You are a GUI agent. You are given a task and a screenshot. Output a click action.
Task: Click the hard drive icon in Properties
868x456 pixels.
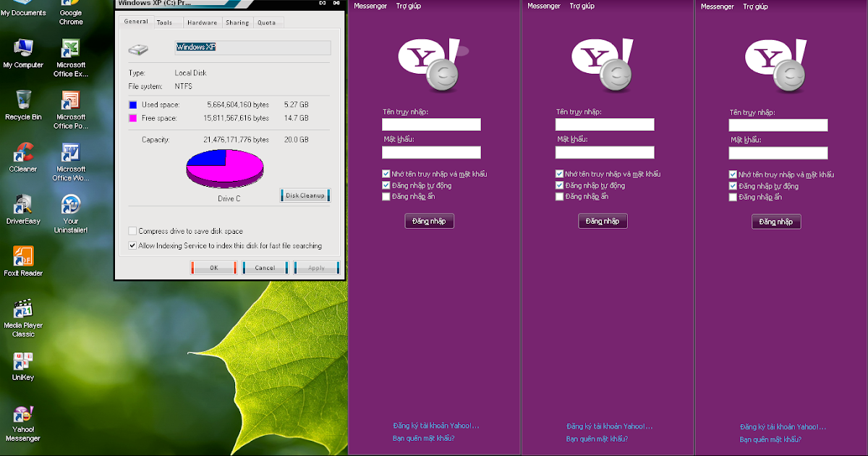tap(140, 48)
